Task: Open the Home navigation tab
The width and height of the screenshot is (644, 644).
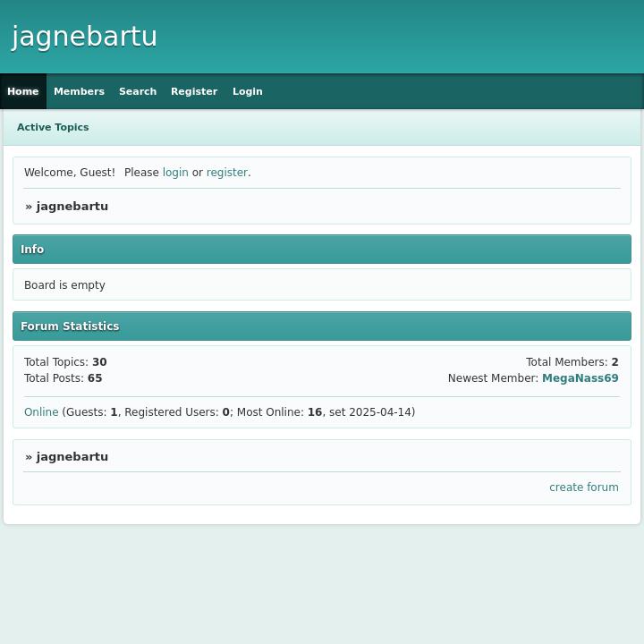Action: [x=23, y=91]
